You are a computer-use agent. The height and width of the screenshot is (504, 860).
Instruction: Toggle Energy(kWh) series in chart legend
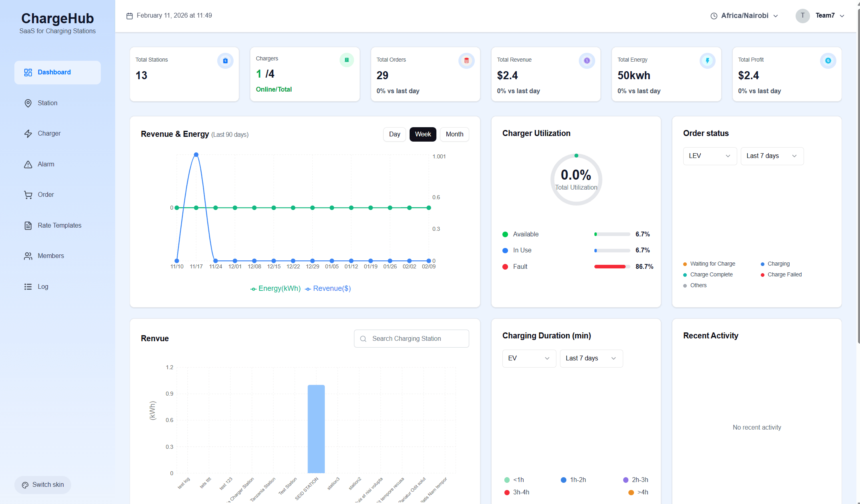276,288
